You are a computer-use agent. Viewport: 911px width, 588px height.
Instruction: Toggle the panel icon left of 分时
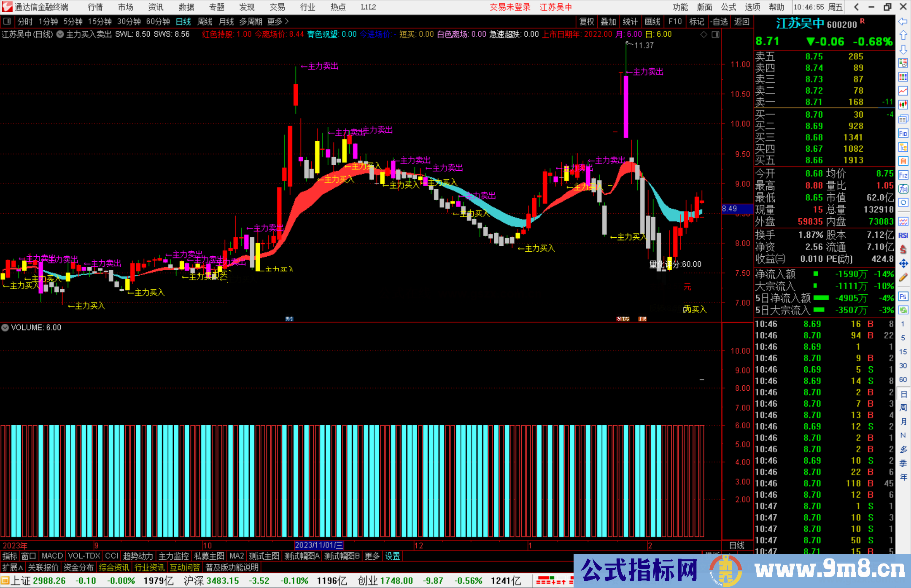(x=7, y=21)
